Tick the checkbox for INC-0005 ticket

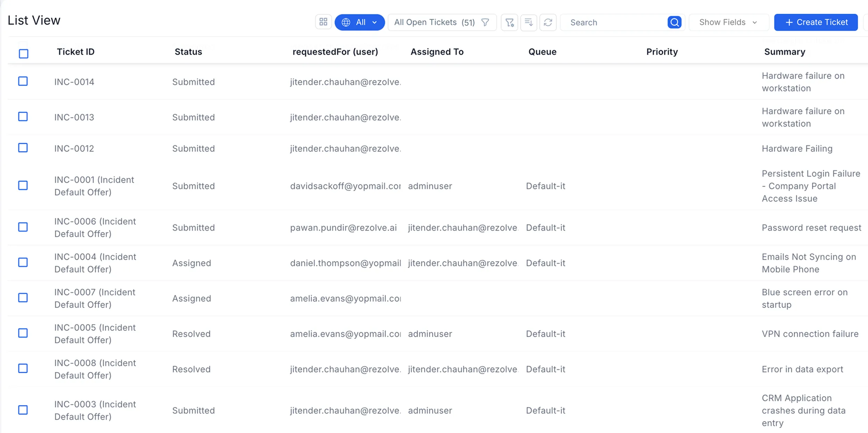[23, 333]
